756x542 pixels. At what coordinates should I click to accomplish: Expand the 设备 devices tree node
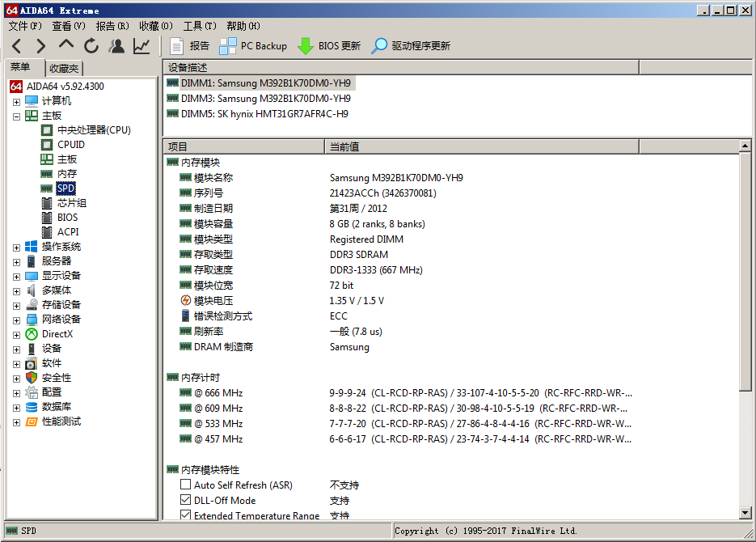pos(16,349)
